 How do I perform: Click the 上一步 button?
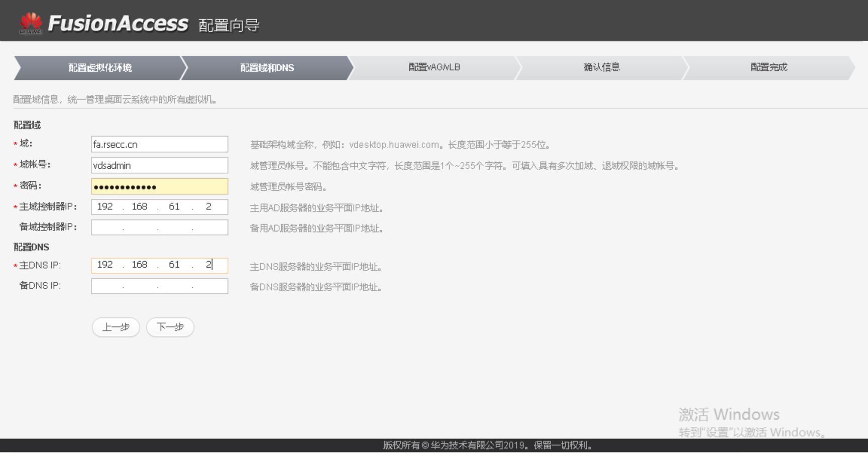click(116, 327)
